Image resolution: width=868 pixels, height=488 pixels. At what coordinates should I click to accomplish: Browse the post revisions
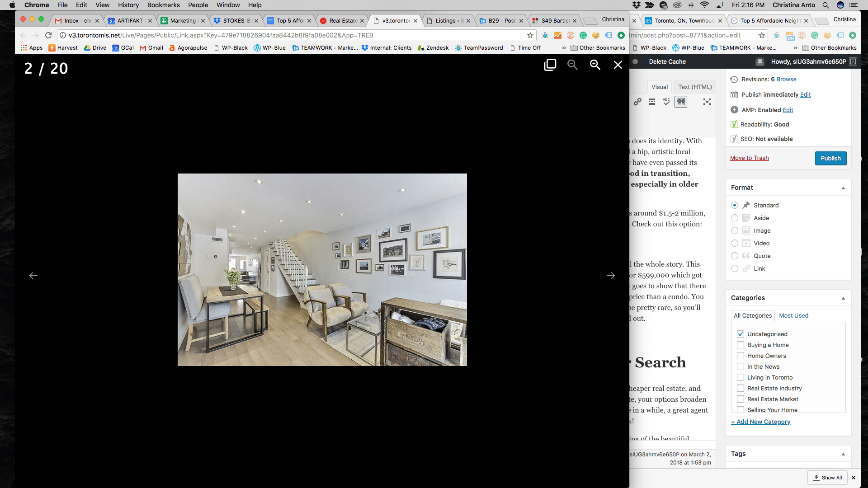pyautogui.click(x=786, y=79)
